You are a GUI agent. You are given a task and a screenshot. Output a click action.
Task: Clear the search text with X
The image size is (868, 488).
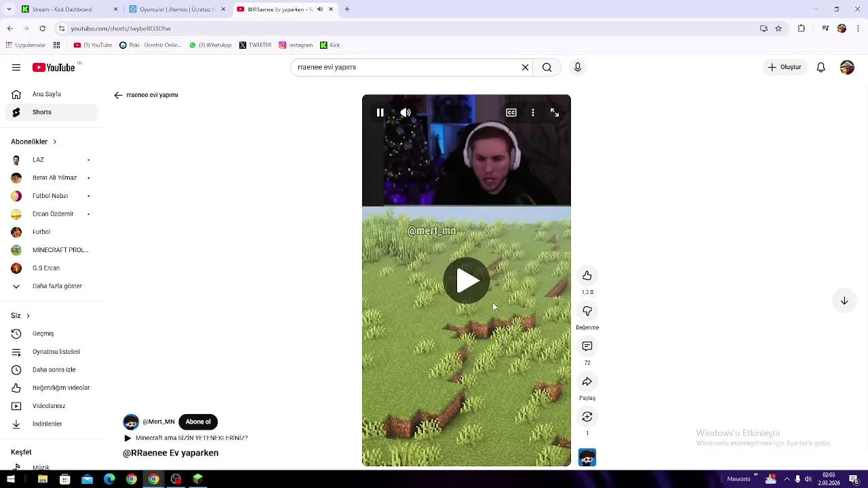coord(525,67)
